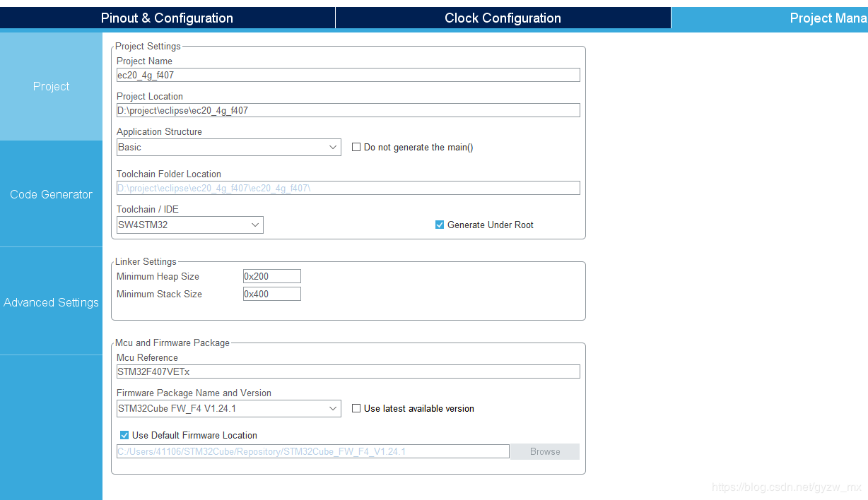Open Firmware Package Name and Version dropdown
Viewport: 868px width, 500px height.
(228, 408)
